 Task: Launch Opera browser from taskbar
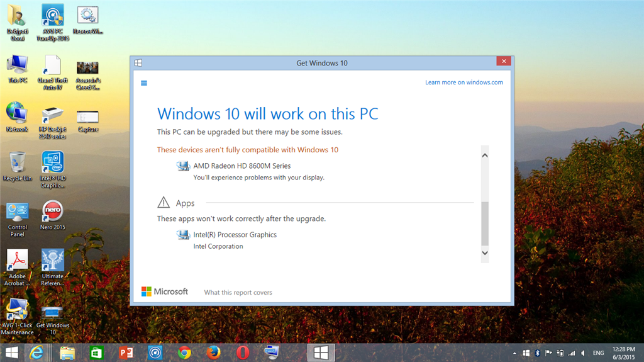(243, 353)
